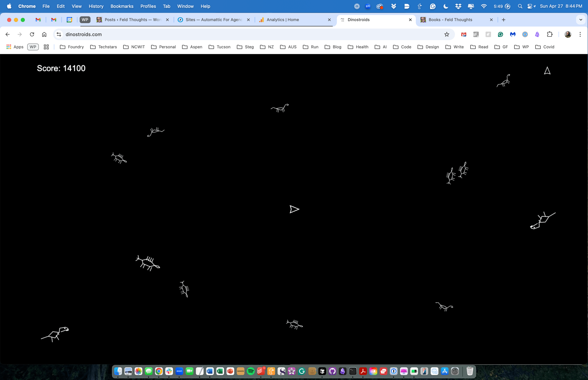Open the tab search chevron
This screenshot has height=380, width=588.
(x=581, y=20)
